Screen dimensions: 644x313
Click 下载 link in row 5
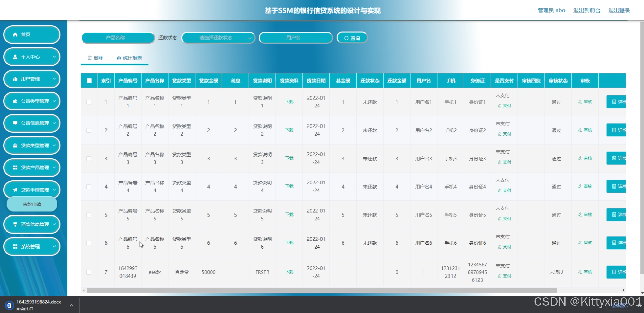coord(289,214)
